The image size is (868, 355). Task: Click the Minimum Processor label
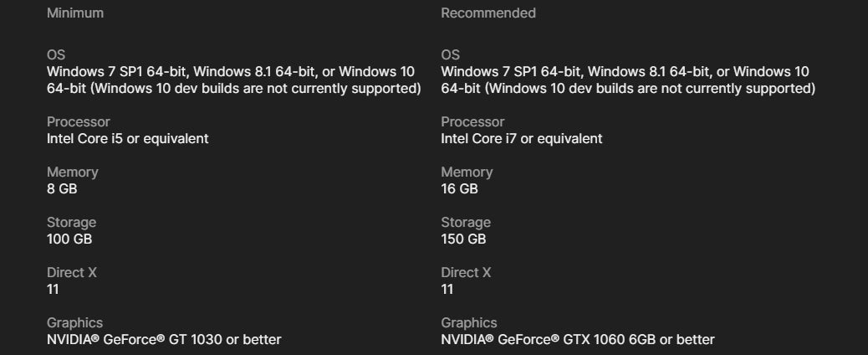[78, 122]
